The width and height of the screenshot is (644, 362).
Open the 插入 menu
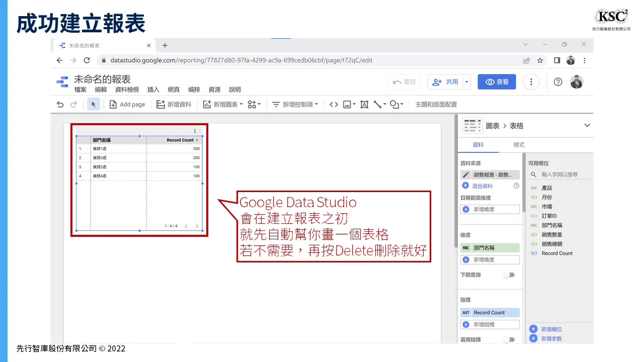point(153,89)
